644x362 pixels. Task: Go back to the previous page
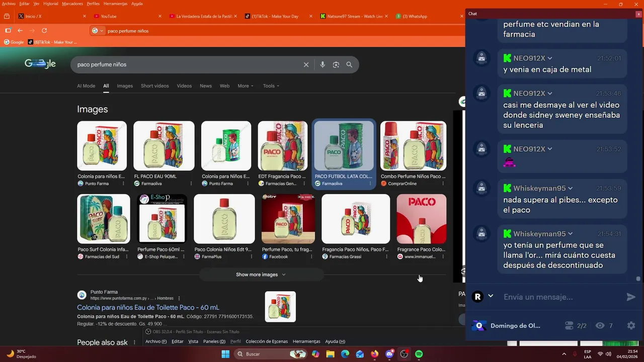coord(20,31)
